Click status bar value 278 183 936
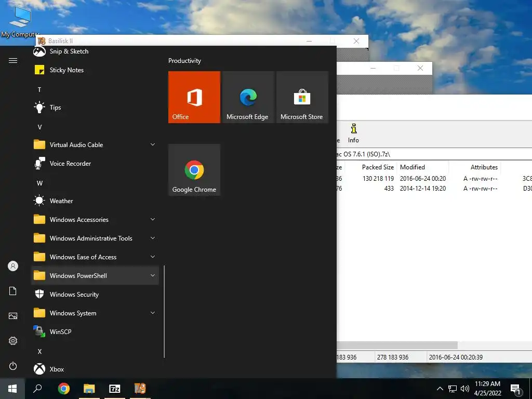532x399 pixels. click(393, 357)
